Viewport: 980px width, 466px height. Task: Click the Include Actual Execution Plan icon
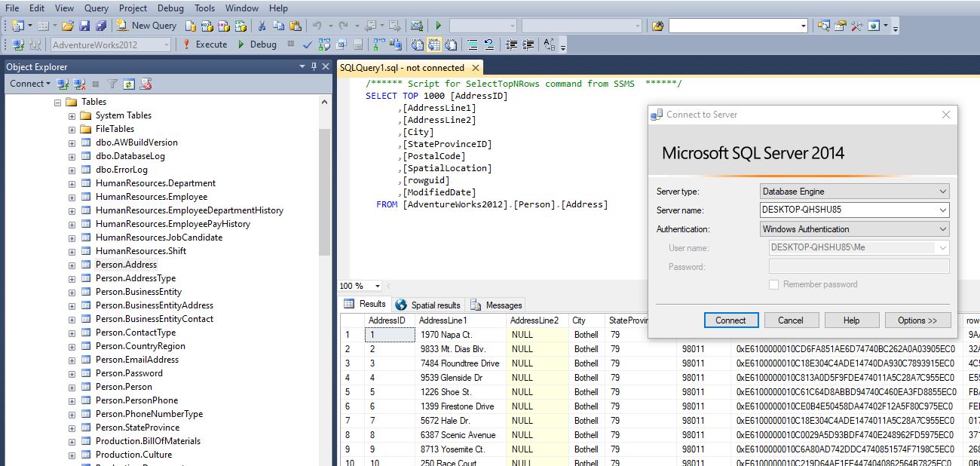[378, 44]
